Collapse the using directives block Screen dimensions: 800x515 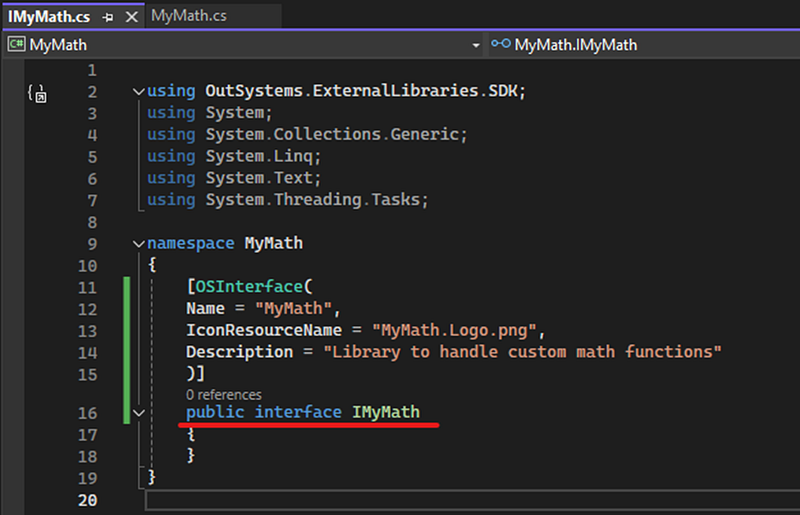tap(138, 92)
